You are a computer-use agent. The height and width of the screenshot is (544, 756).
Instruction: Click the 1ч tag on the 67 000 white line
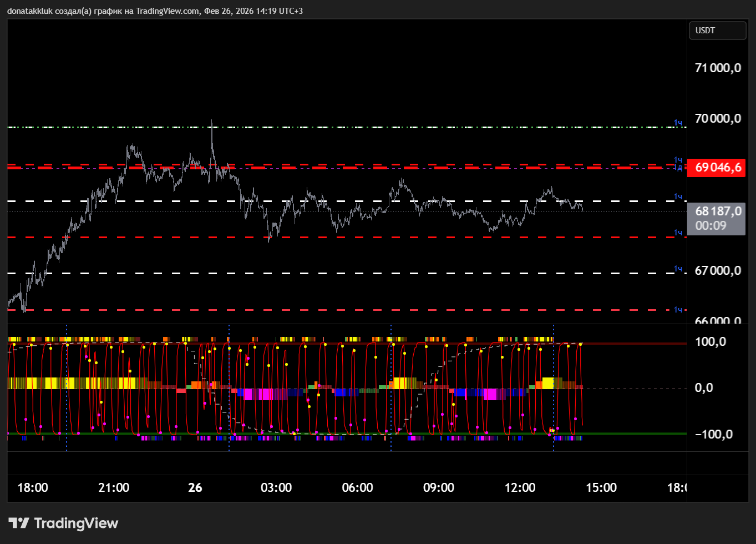[x=678, y=269]
